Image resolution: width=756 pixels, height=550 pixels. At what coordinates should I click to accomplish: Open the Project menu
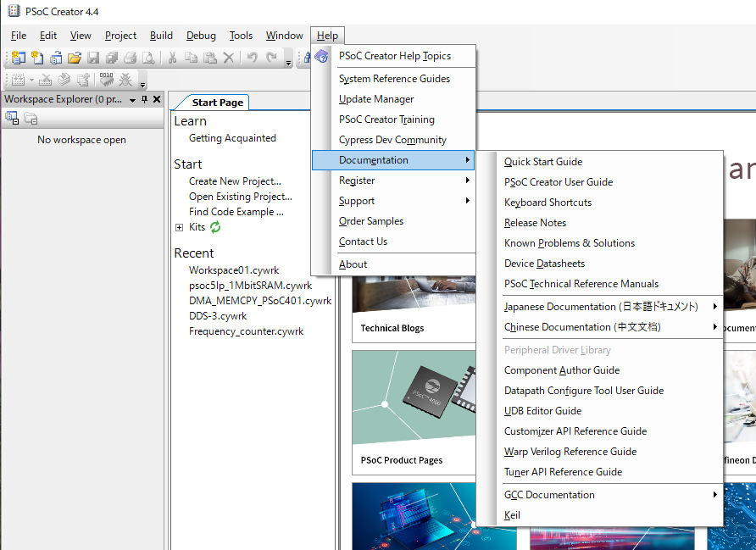(x=120, y=36)
